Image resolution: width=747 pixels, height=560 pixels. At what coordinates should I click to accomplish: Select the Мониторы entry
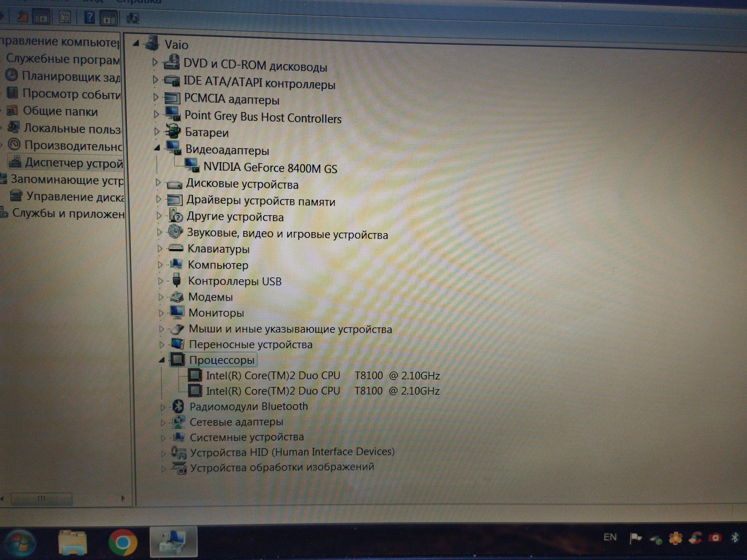pos(216,313)
